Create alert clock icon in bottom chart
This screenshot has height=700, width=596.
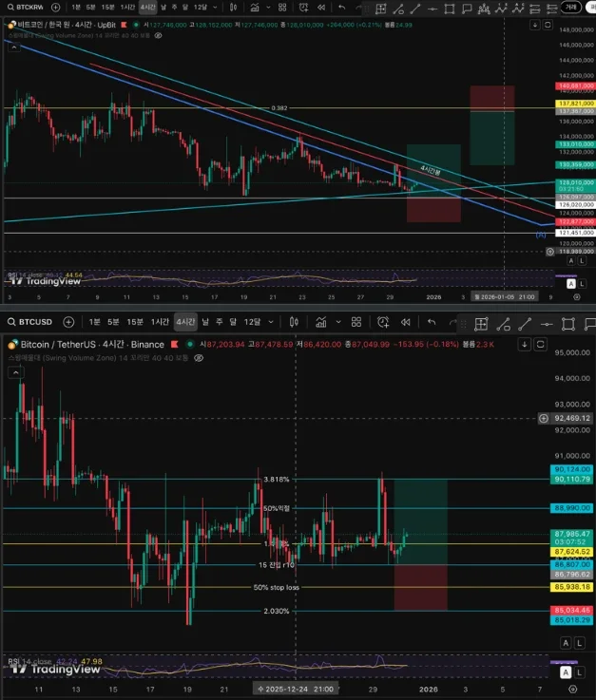tap(383, 322)
